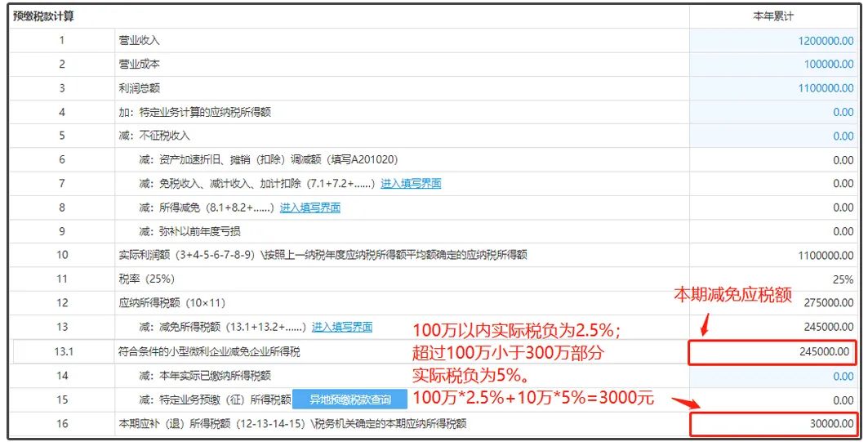This screenshot has height=442, width=868.
Task: Select row 7 免税收入、减计收入 label
Action: pos(257,183)
